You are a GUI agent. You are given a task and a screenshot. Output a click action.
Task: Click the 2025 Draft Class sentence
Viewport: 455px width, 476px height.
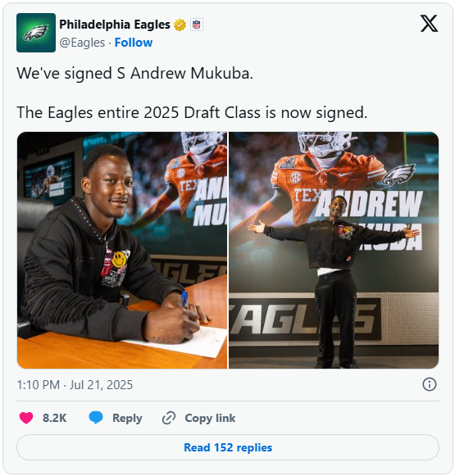click(192, 113)
